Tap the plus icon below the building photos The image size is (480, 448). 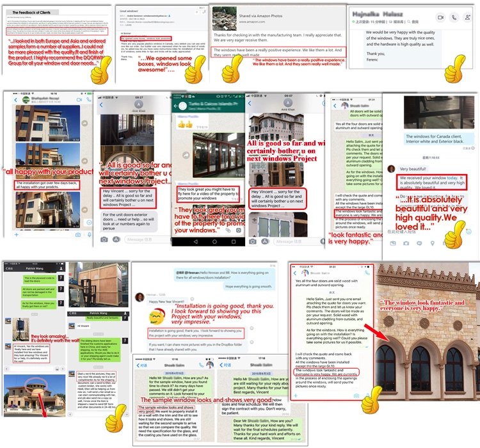point(17,235)
